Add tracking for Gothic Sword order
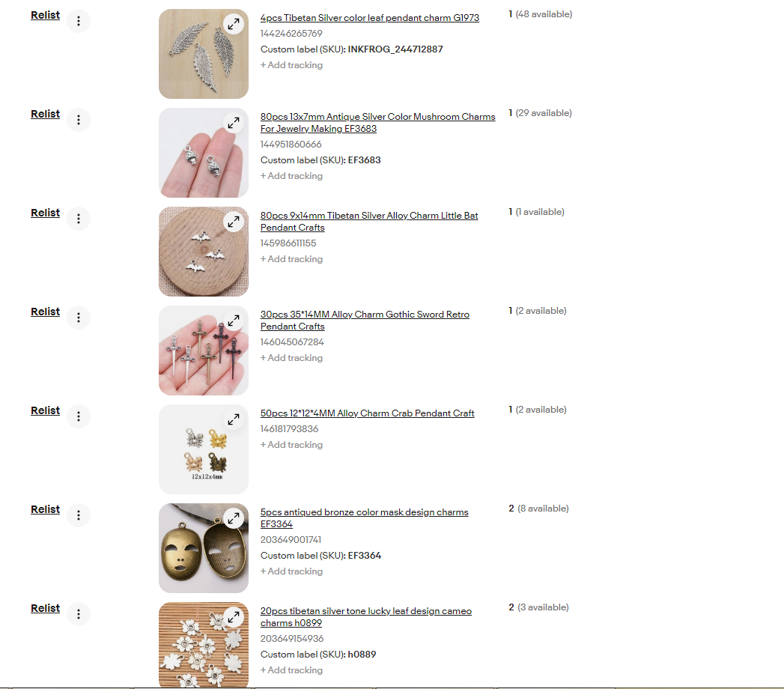Image resolution: width=784 pixels, height=689 pixels. pyautogui.click(x=291, y=357)
